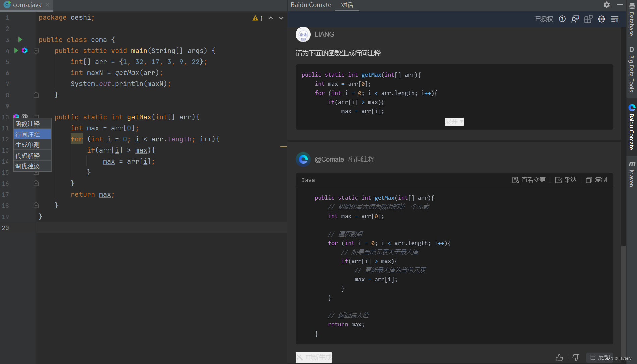Expand the user code block with 展开

coord(454,121)
